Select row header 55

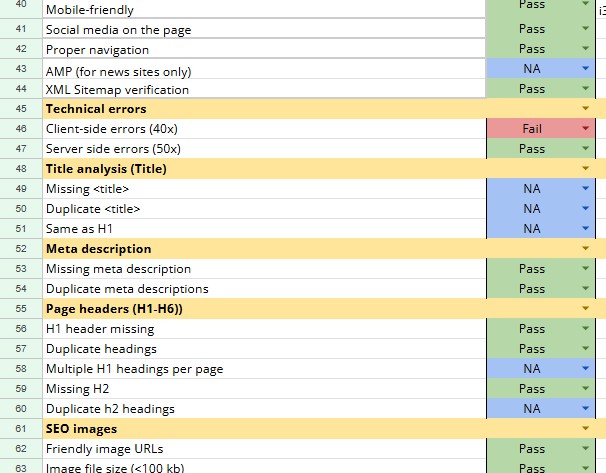(21, 308)
